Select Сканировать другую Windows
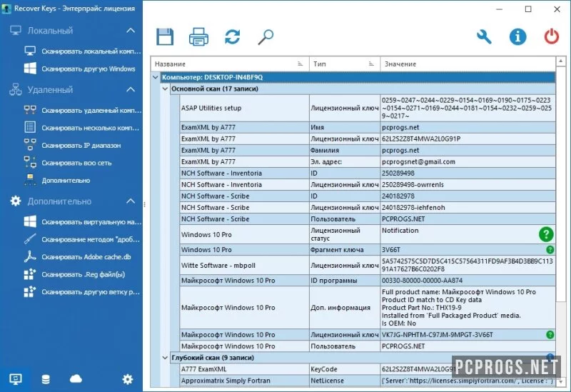The image size is (571, 392). point(80,69)
